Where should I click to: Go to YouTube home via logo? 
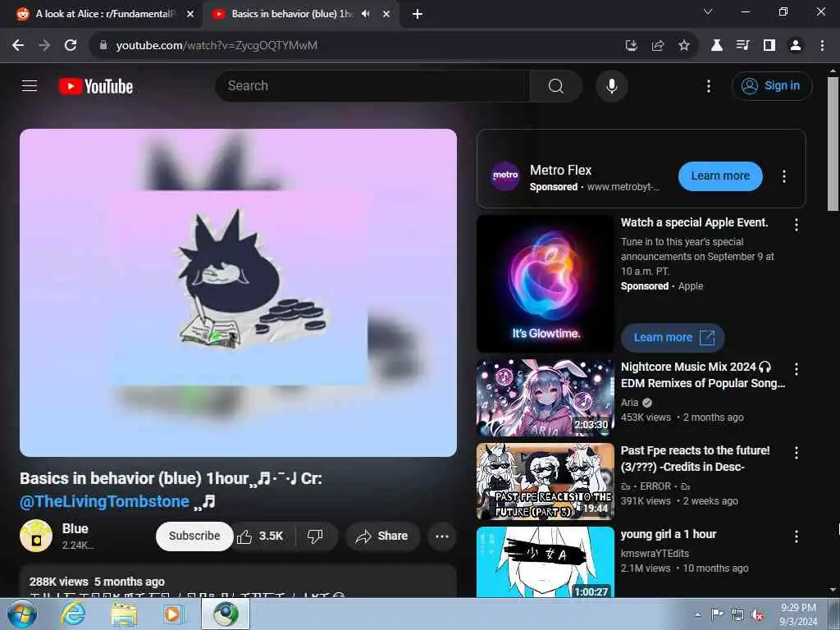tap(96, 86)
